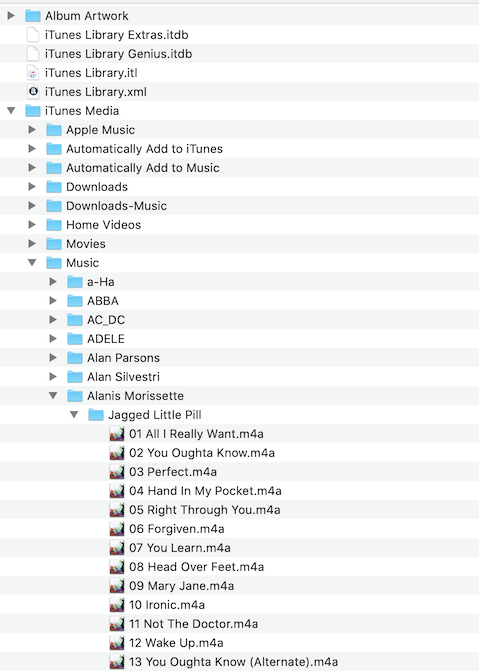479x672 pixels.
Task: Click the Album Artwork folder icon
Action: coord(33,16)
